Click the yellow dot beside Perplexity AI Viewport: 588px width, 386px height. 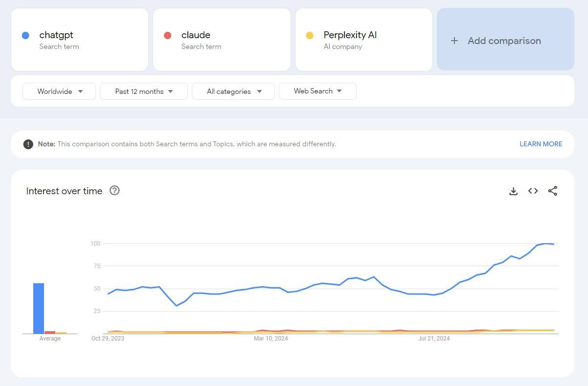point(310,35)
